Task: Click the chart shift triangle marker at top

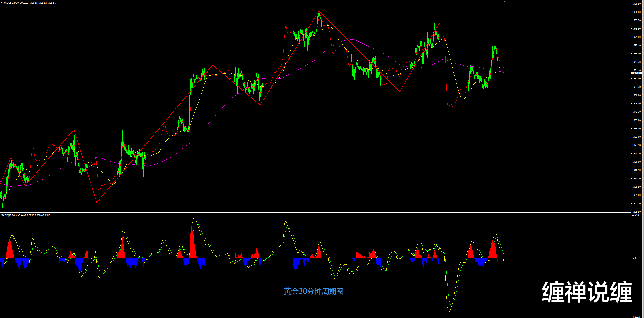Action: tap(504, 2)
